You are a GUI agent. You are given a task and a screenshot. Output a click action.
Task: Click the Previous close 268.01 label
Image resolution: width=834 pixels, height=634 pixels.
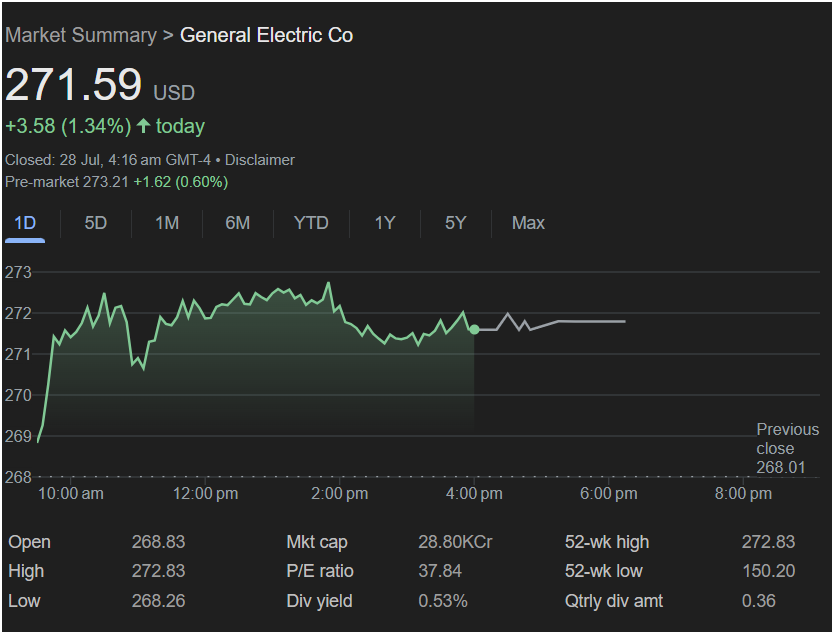(x=787, y=448)
